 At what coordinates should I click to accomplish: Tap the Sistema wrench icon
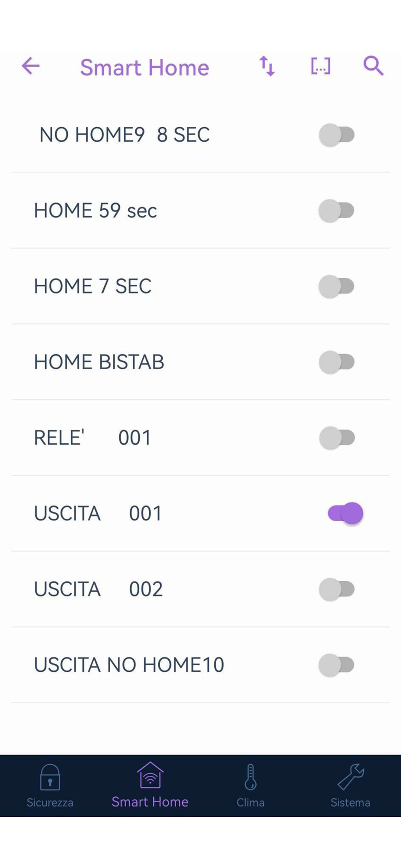click(351, 777)
